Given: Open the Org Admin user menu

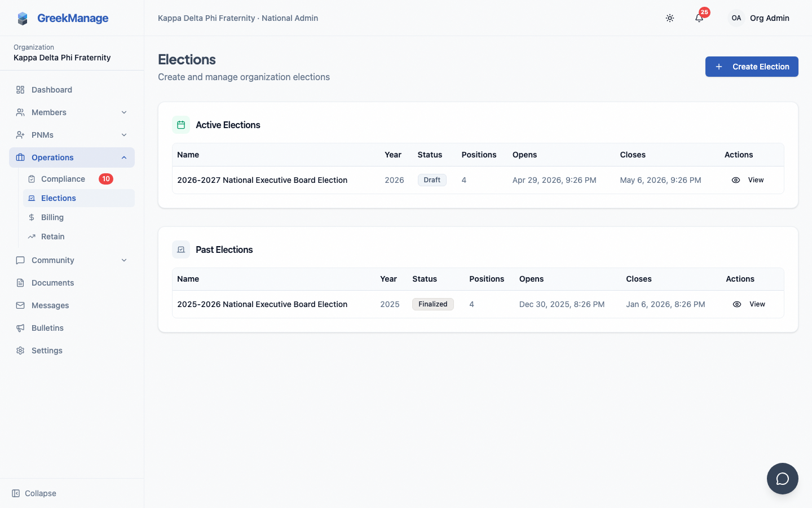Looking at the screenshot, I should point(760,18).
